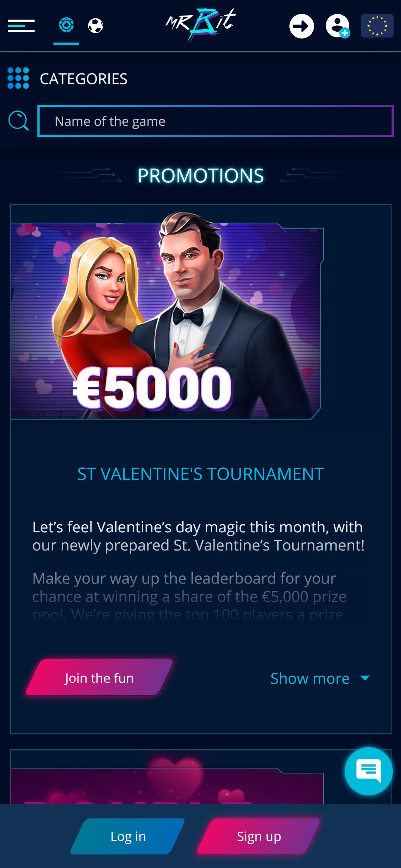
Task: Click the Join the fun button
Action: point(99,678)
